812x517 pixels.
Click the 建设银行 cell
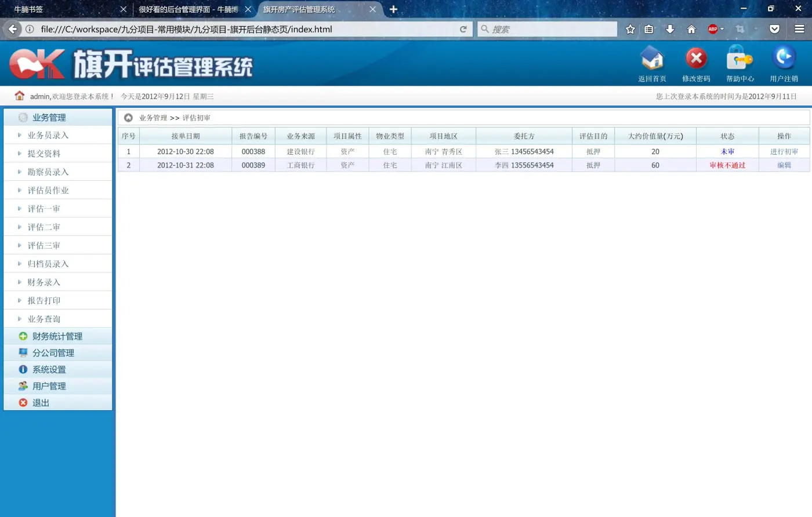301,152
